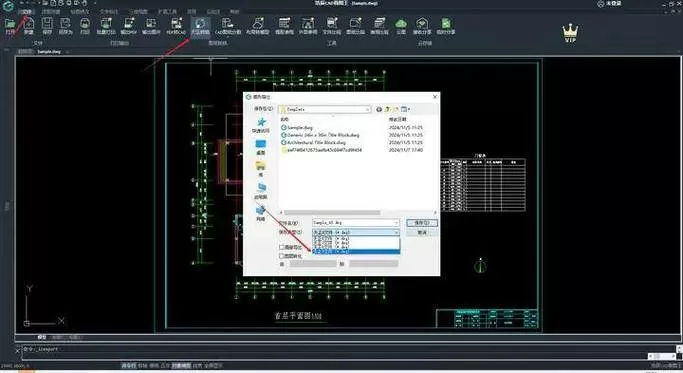Go to Desktop in dialog sidebar
Image resolution: width=683 pixels, height=373 pixels.
click(x=260, y=147)
